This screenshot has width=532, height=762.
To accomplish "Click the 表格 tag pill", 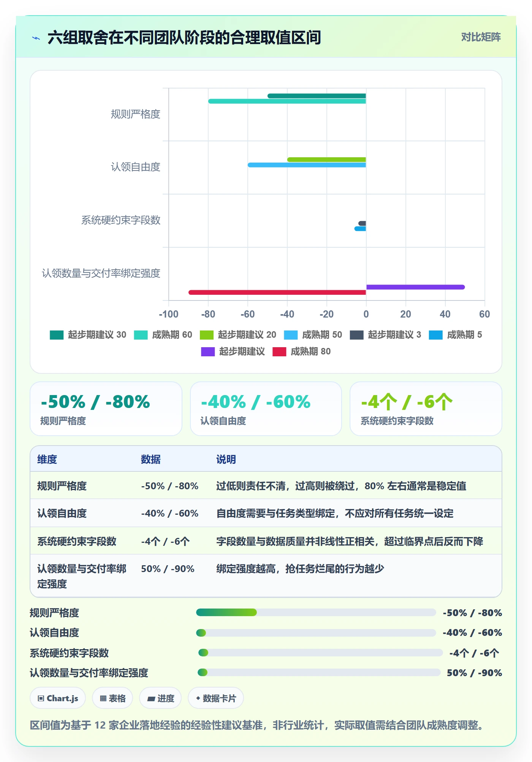I will (x=112, y=698).
